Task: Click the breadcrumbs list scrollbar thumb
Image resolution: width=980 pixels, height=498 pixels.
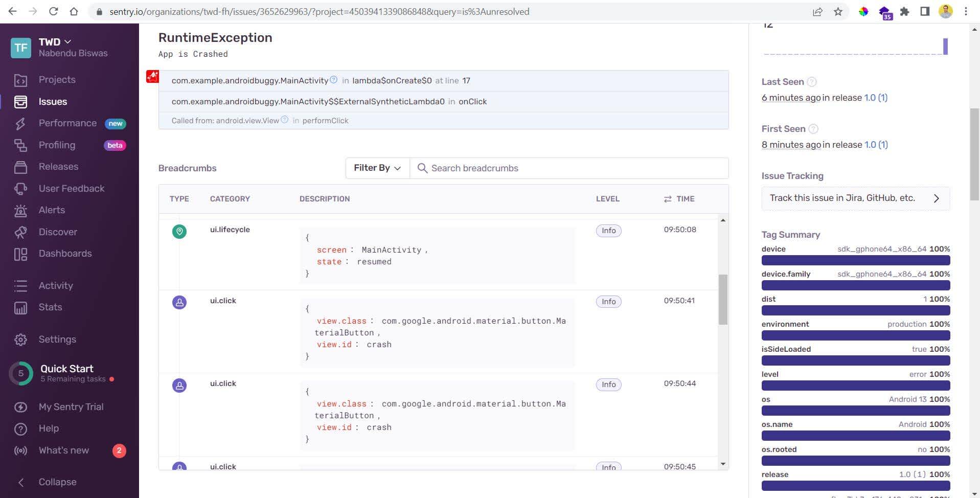Action: click(723, 300)
